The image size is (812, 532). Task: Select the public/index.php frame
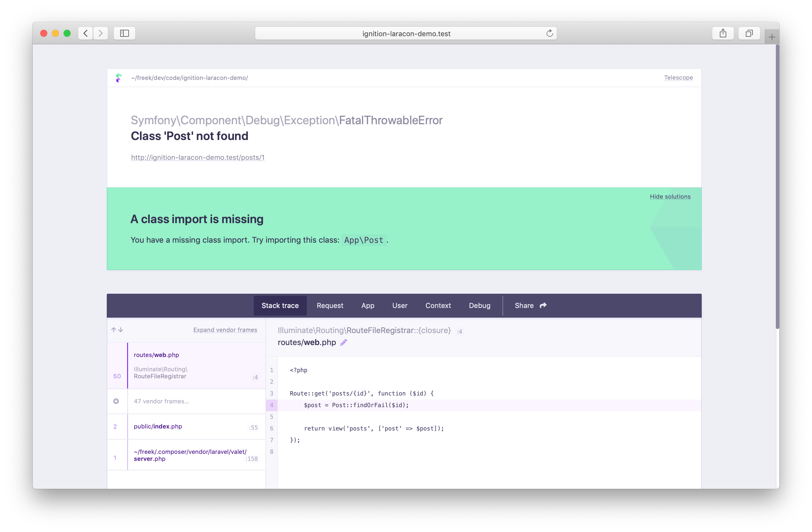[x=186, y=426]
